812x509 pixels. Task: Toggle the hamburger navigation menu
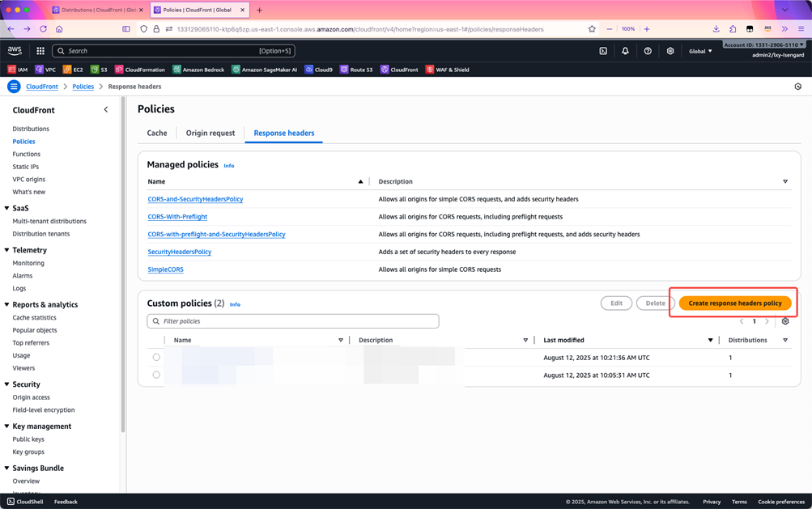14,87
